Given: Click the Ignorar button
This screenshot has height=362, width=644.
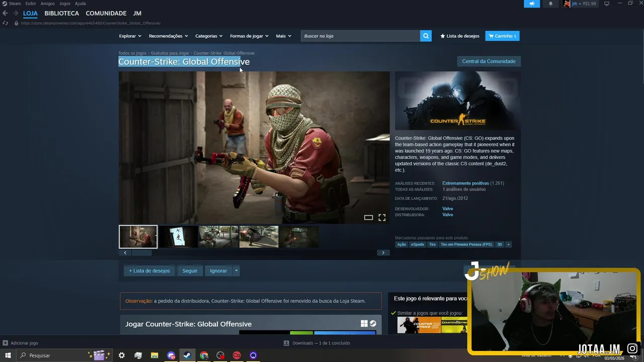Looking at the screenshot, I should (x=218, y=270).
